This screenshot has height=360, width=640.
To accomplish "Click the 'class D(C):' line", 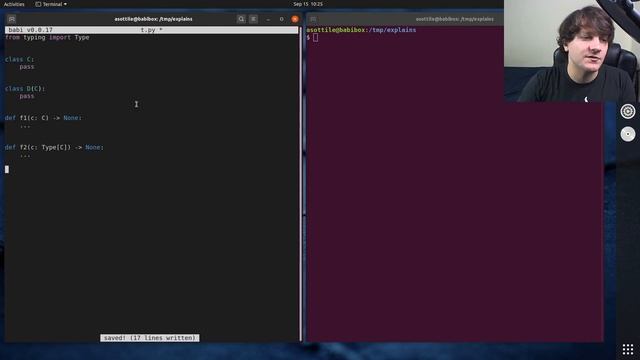I will 25,89.
